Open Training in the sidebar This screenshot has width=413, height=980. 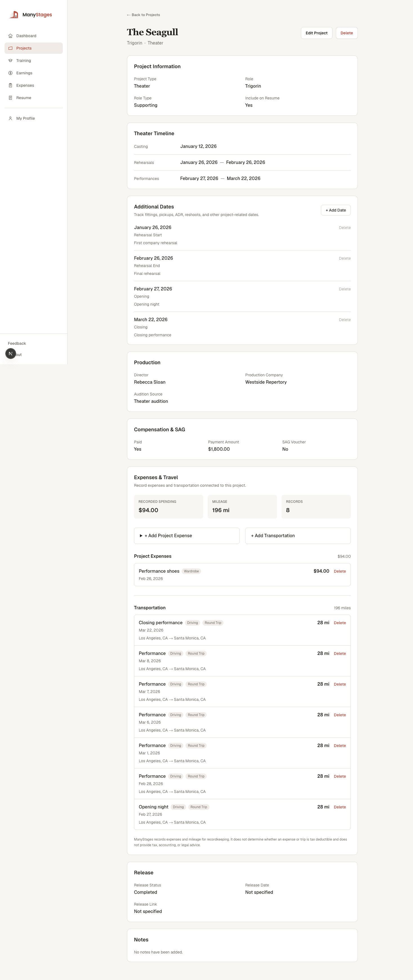point(34,61)
